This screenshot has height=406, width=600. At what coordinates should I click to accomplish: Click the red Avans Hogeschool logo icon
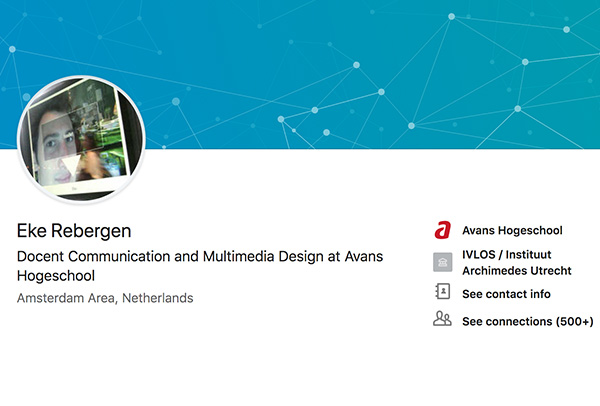pyautogui.click(x=442, y=230)
